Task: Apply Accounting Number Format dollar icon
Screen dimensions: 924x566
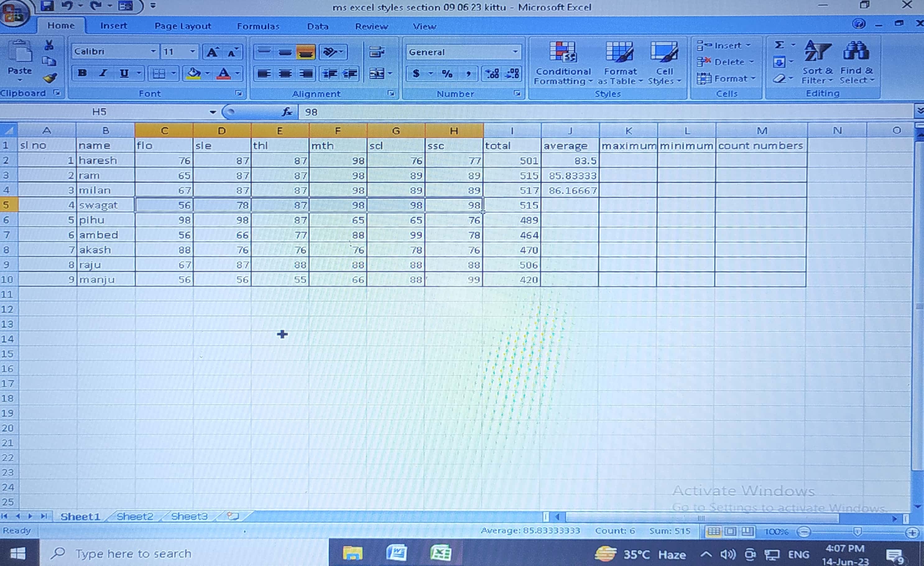Action: pyautogui.click(x=416, y=73)
